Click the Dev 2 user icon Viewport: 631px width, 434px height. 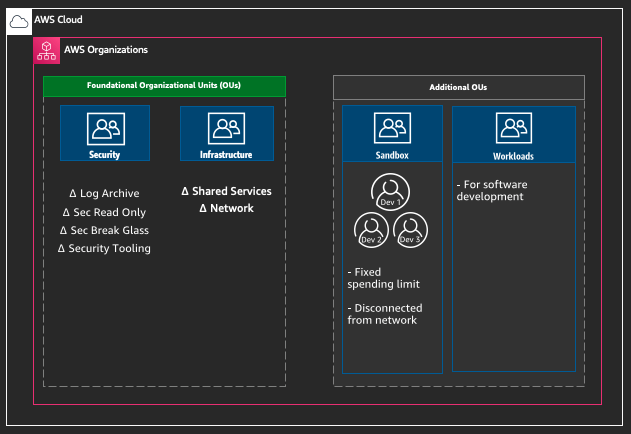(371, 230)
